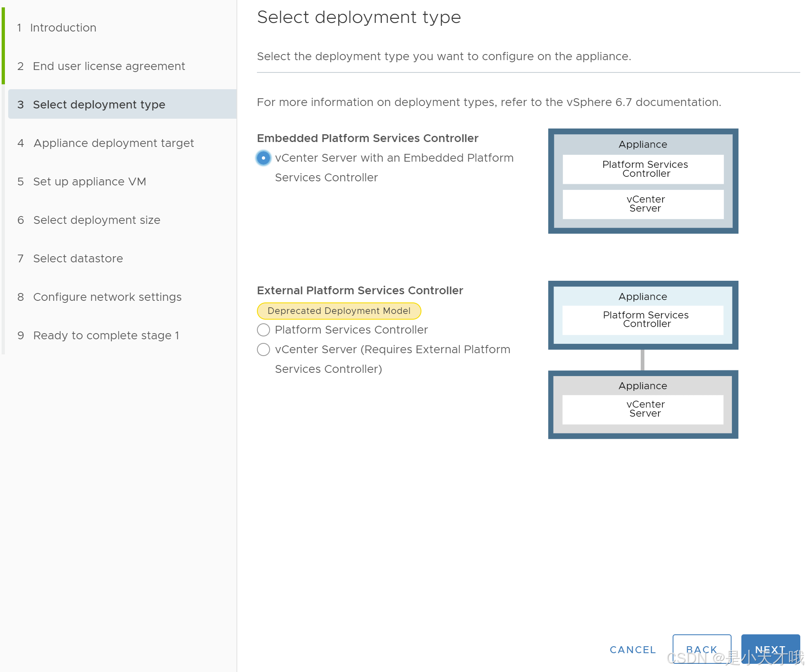The image size is (806, 672).
Task: Choose vCenter Server requiring external Platform Services Controller
Action: pyautogui.click(x=263, y=350)
